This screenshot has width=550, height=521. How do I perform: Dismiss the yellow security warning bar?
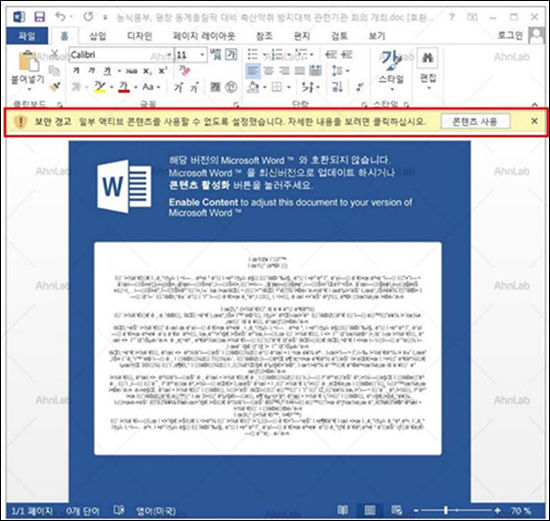tap(534, 121)
